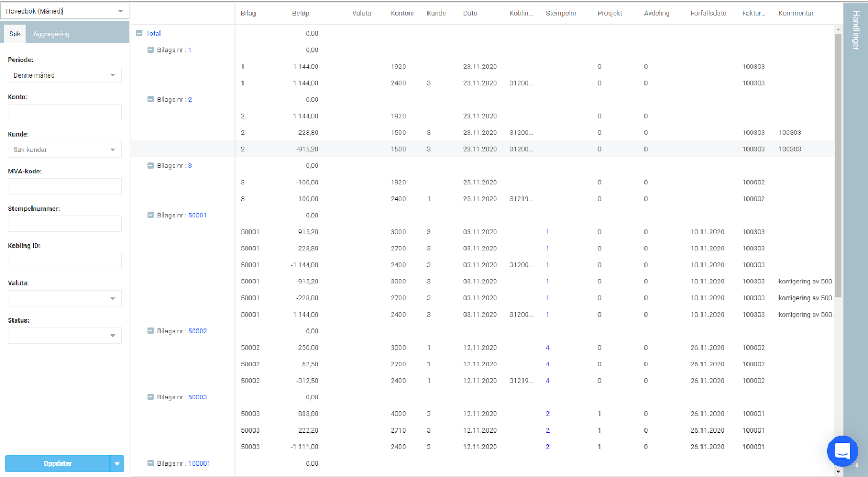Screen dimensions: 868x477
Task: Open the Periode dropdown showing Denne måned
Action: pyautogui.click(x=64, y=75)
